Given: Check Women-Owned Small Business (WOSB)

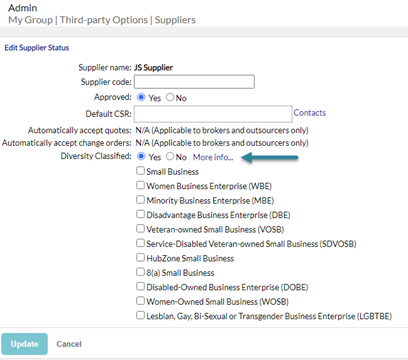Looking at the screenshot, I should pos(140,301).
